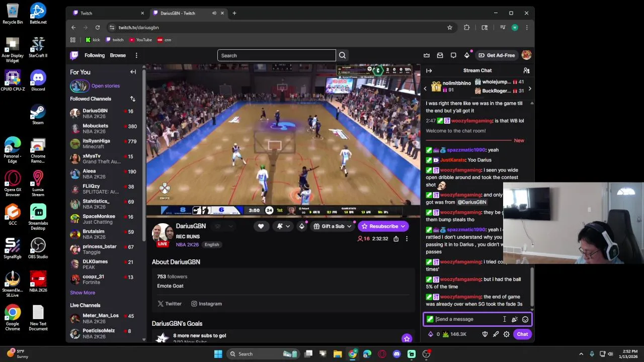Mute the DariusGBN tab audio
Viewport: 644px width, 362px height.
click(x=214, y=13)
